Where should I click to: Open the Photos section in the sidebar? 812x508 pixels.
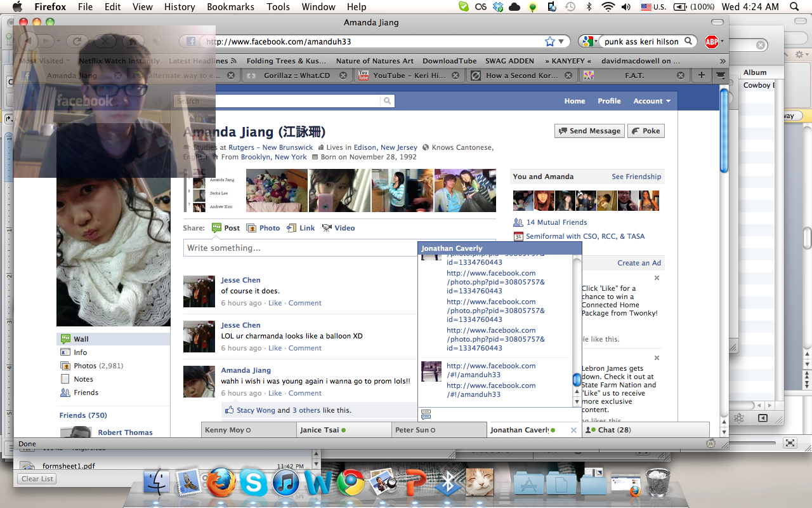tap(85, 366)
